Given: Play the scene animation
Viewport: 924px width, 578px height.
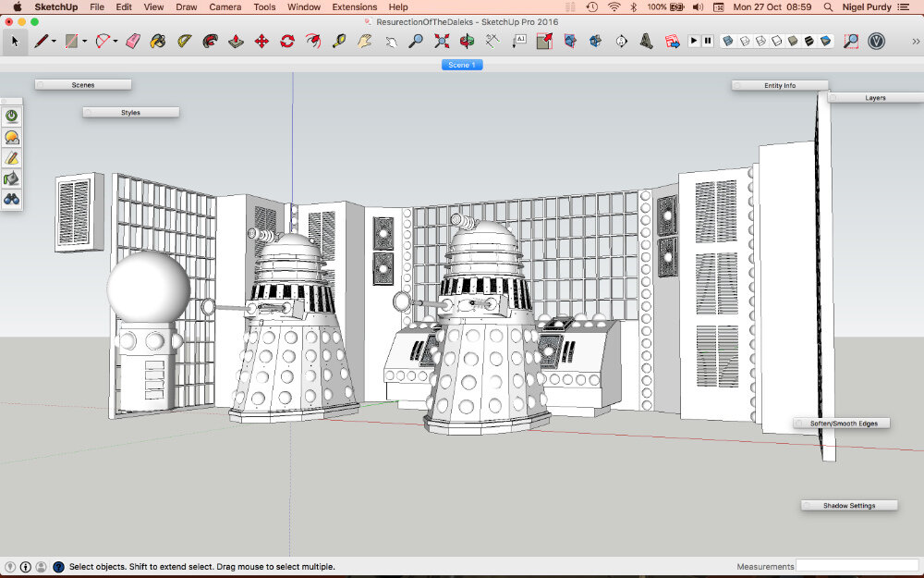Looking at the screenshot, I should pos(694,41).
